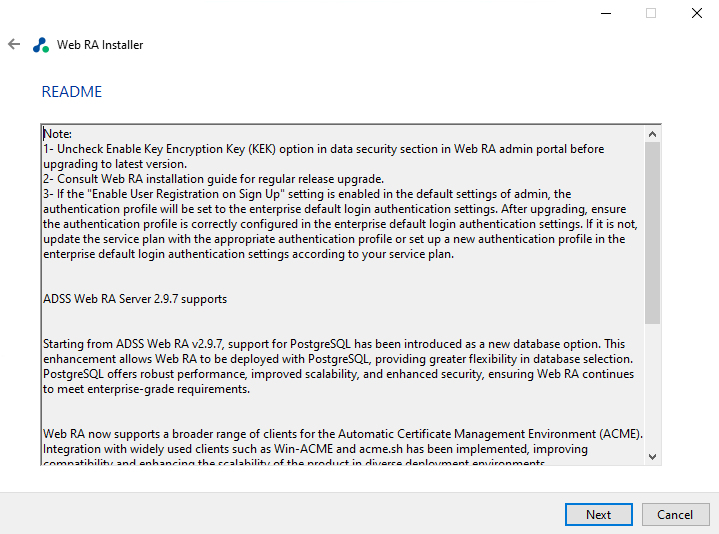719x534 pixels.
Task: Click the 'ADSS Web RA Server 2.9.7 supports' line
Action: pyautogui.click(x=135, y=299)
